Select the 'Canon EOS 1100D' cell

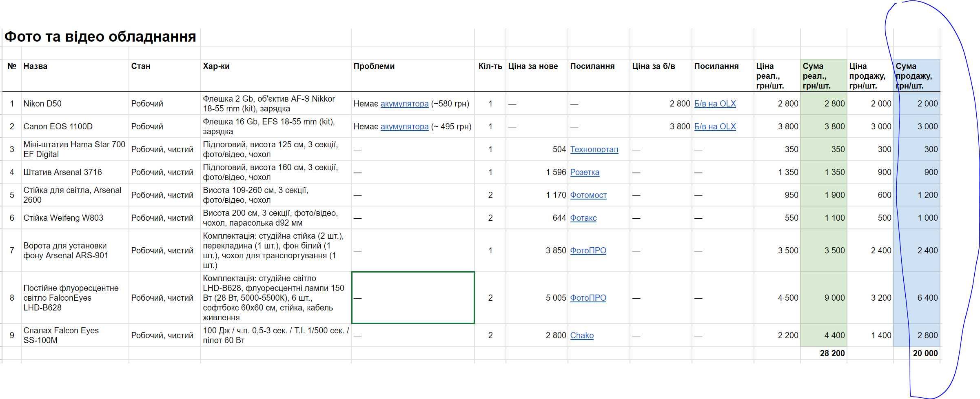75,126
